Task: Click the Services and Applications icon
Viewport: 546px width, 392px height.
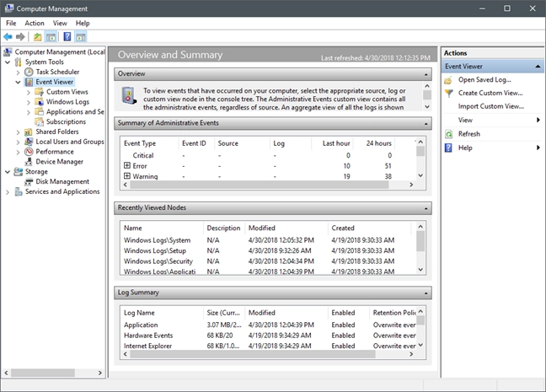Action: (x=18, y=191)
